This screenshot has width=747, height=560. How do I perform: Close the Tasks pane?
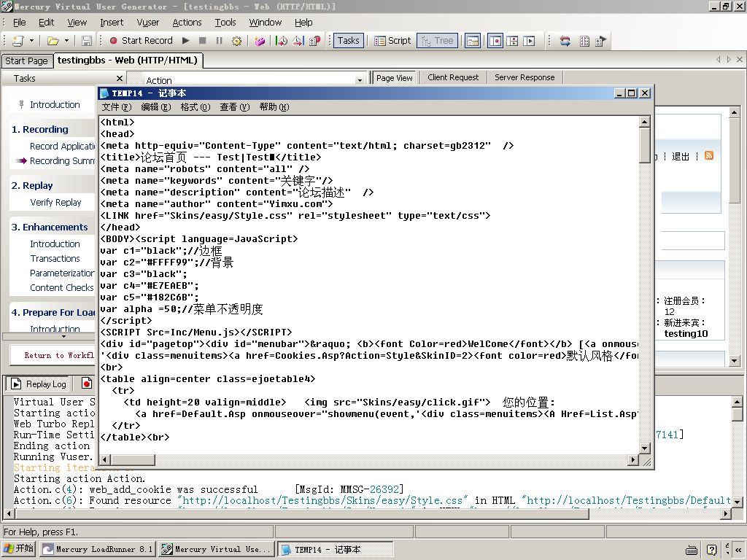coord(120,78)
